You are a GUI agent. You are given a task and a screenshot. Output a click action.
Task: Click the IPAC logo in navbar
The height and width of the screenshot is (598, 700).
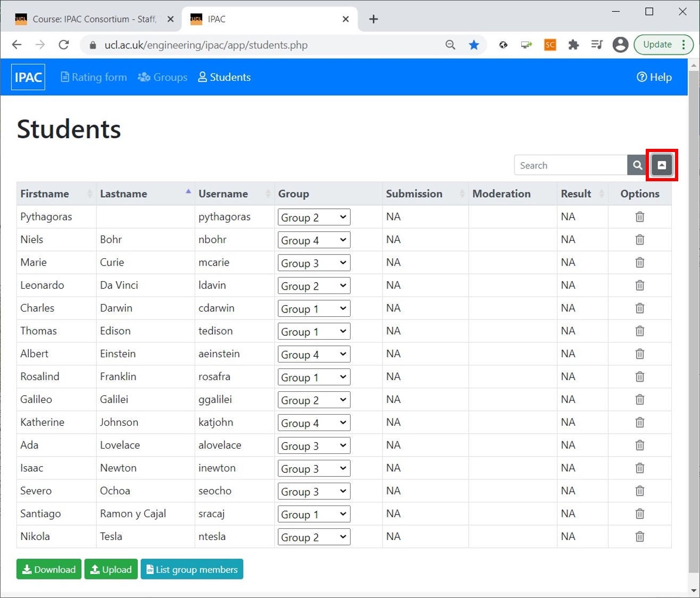tap(28, 77)
